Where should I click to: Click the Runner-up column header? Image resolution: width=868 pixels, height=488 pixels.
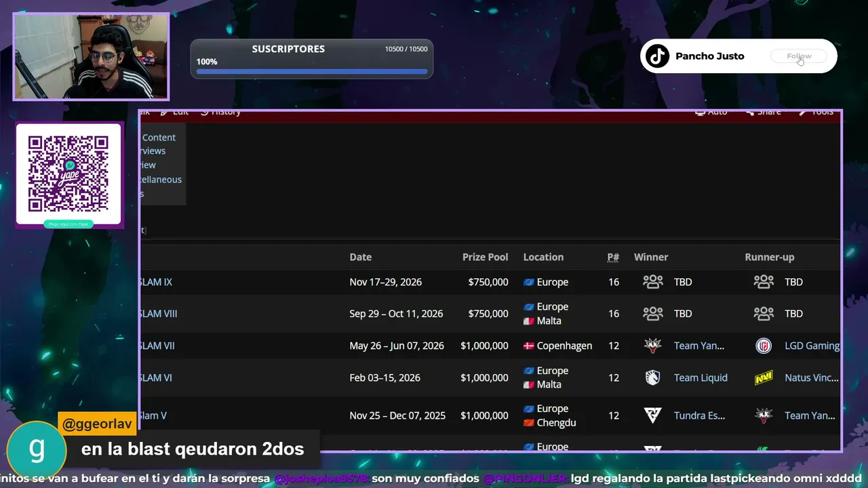770,257
